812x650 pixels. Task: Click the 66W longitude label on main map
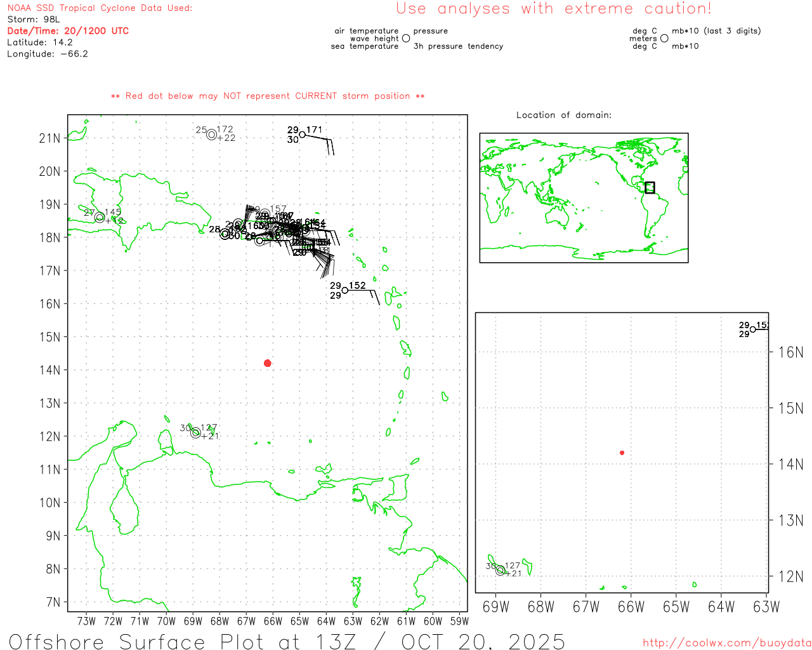coord(273,621)
